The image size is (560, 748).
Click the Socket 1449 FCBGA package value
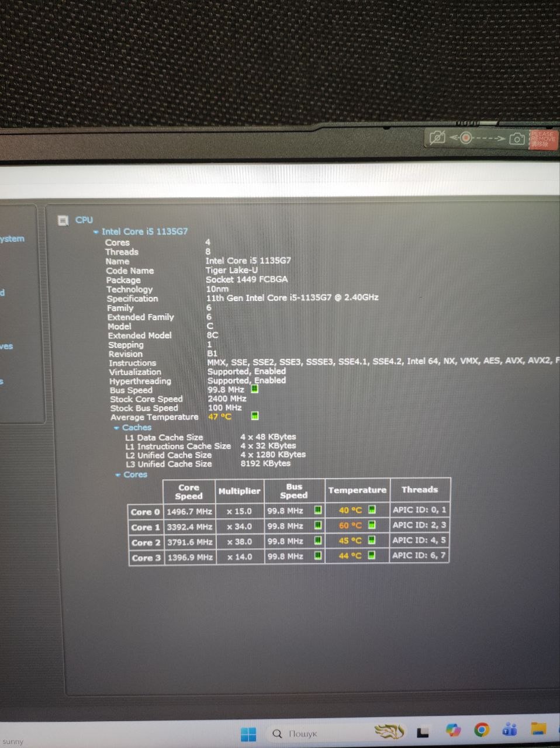(x=247, y=279)
